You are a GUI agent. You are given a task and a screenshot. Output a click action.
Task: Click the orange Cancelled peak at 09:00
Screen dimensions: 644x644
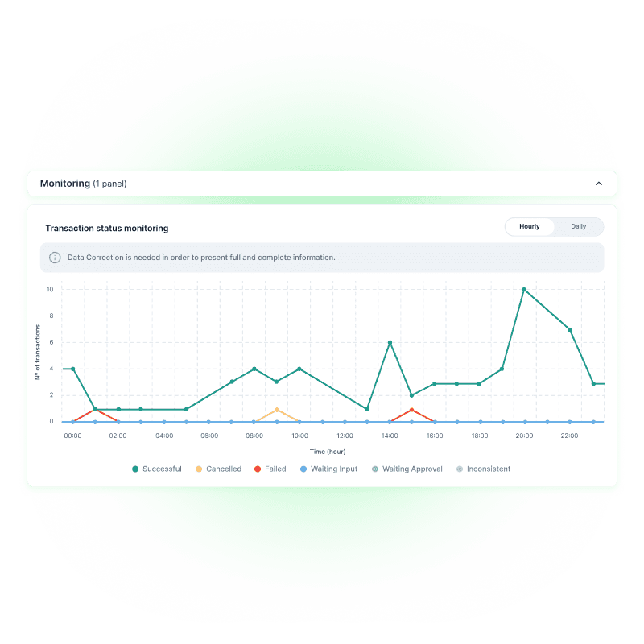tap(276, 409)
